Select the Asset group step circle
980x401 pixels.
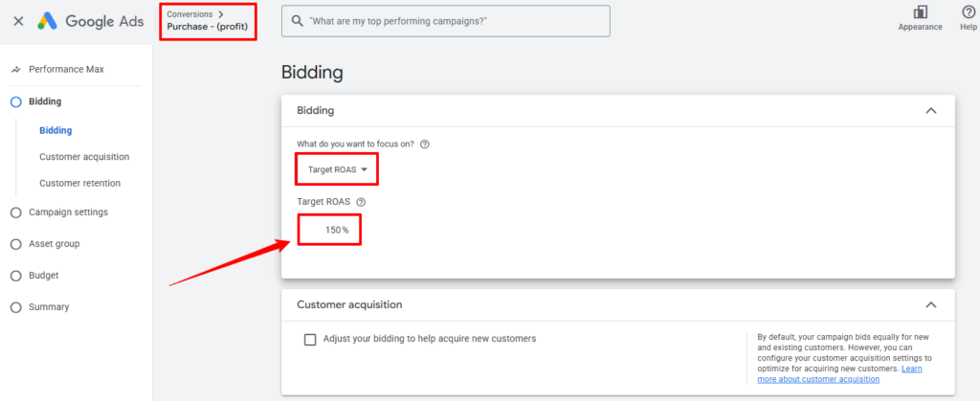16,244
